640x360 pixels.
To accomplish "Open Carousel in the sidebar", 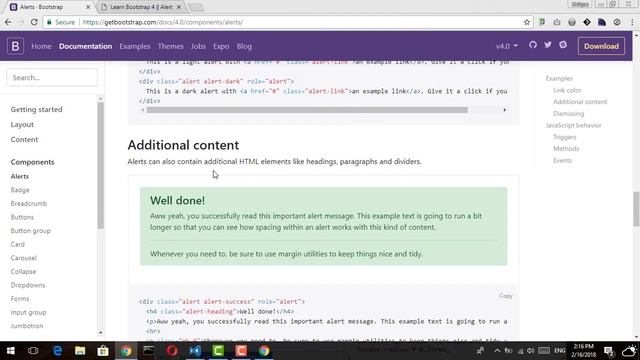I will [x=24, y=258].
